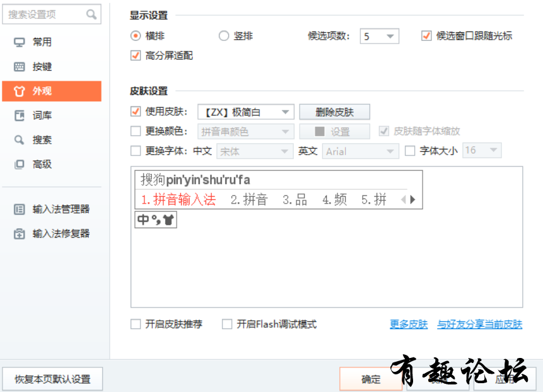543x392 pixels.
Task: Launch 输入法管理器 from the sidebar
Action: click(52, 209)
